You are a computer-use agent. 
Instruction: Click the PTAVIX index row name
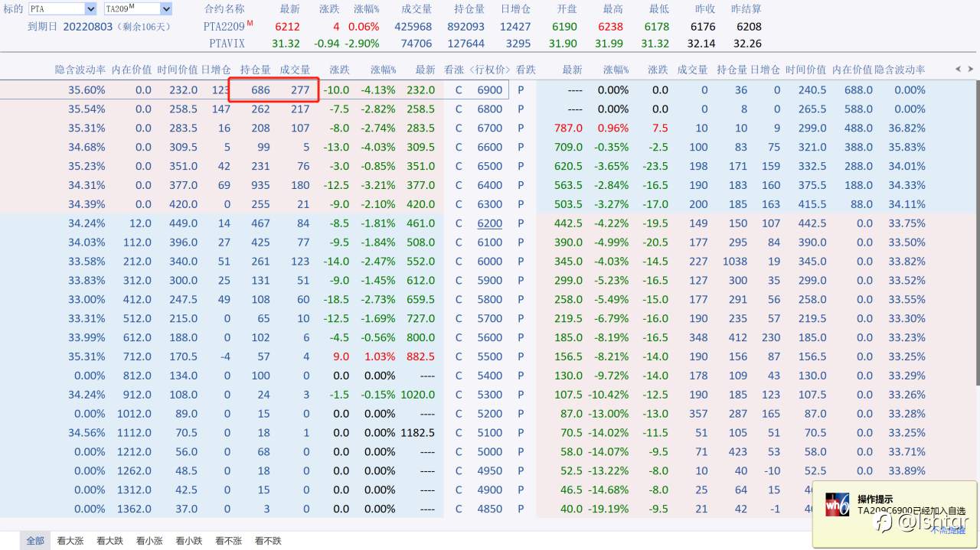click(x=227, y=44)
